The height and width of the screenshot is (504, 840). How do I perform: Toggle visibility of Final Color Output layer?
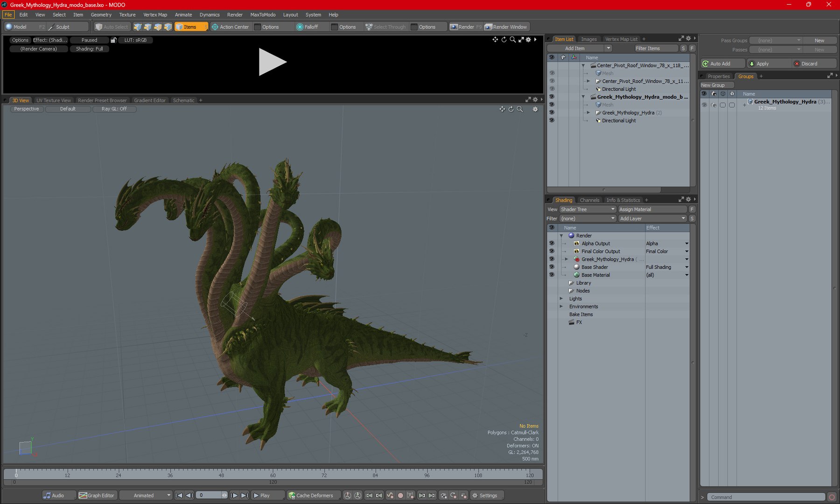(552, 251)
